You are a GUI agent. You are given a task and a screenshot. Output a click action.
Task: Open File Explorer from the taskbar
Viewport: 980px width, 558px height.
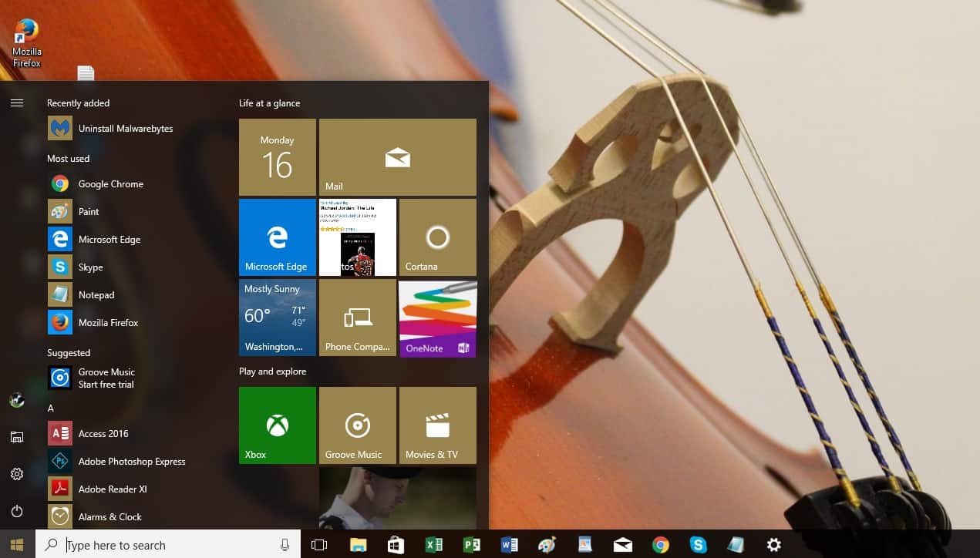(x=358, y=545)
